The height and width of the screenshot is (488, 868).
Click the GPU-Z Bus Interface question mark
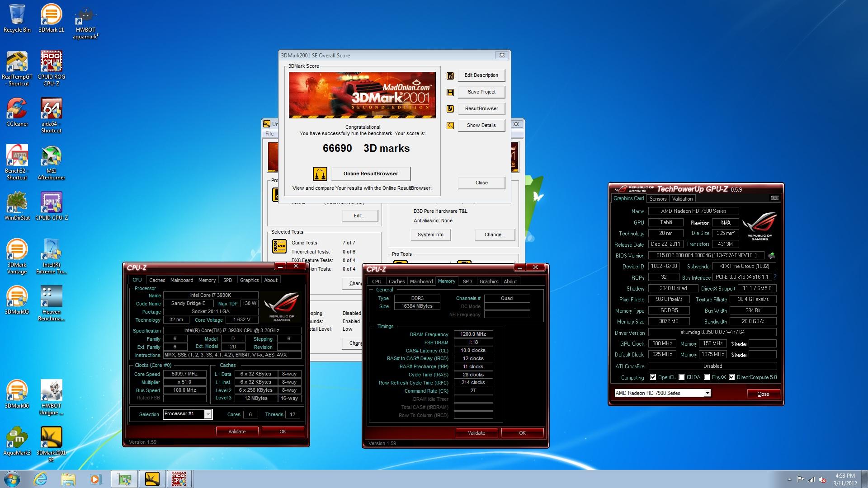tap(775, 277)
